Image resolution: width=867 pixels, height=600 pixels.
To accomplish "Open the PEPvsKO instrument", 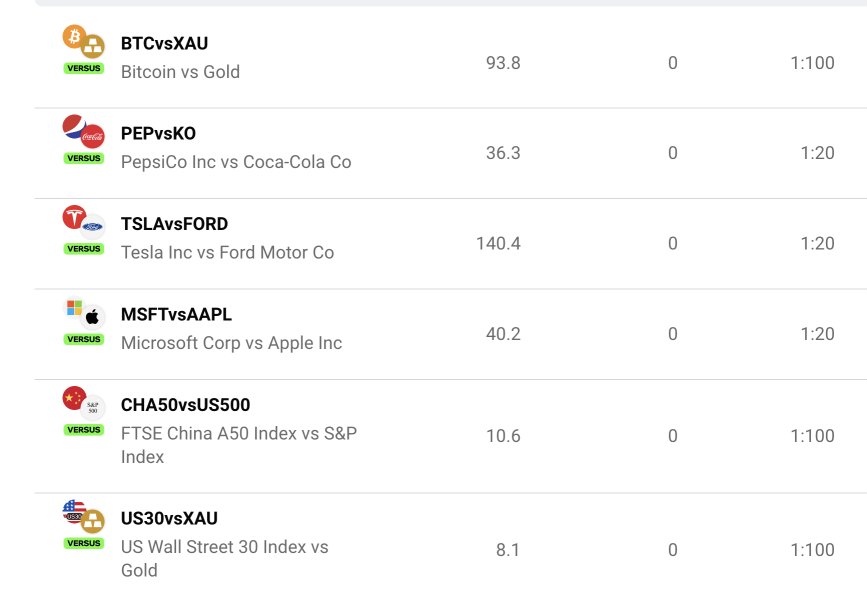I will click(x=158, y=133).
